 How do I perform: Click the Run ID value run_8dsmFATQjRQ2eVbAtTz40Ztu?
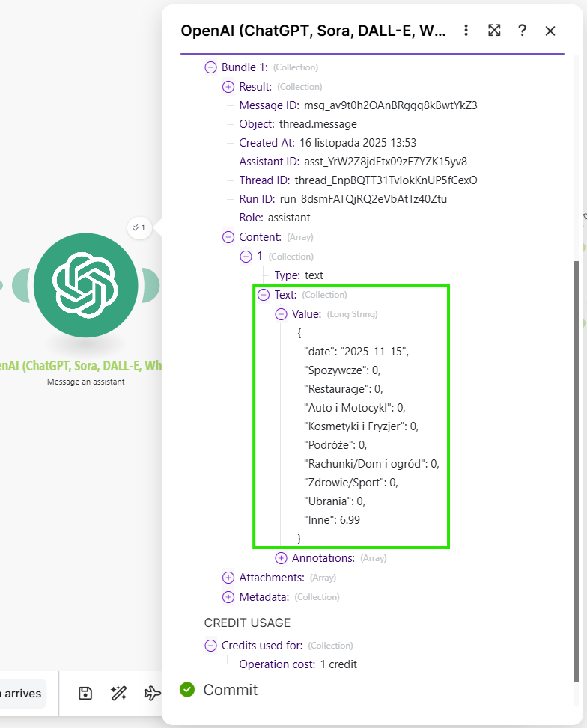[x=363, y=199]
